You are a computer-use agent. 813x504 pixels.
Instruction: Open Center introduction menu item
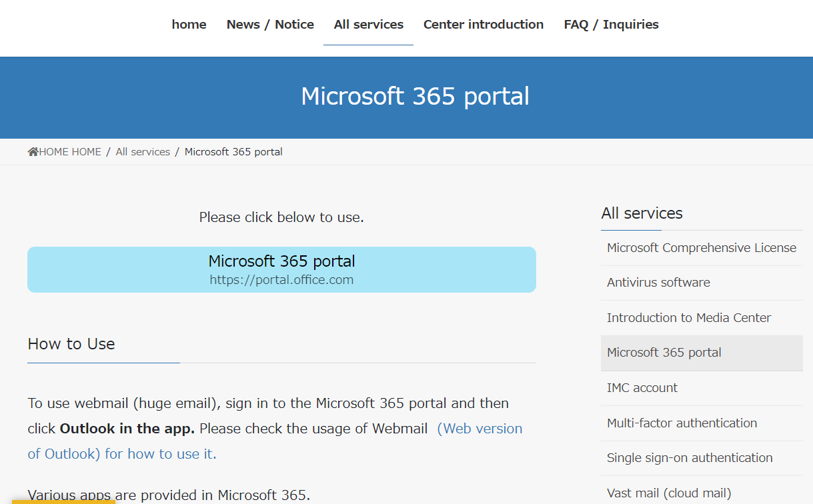point(483,25)
